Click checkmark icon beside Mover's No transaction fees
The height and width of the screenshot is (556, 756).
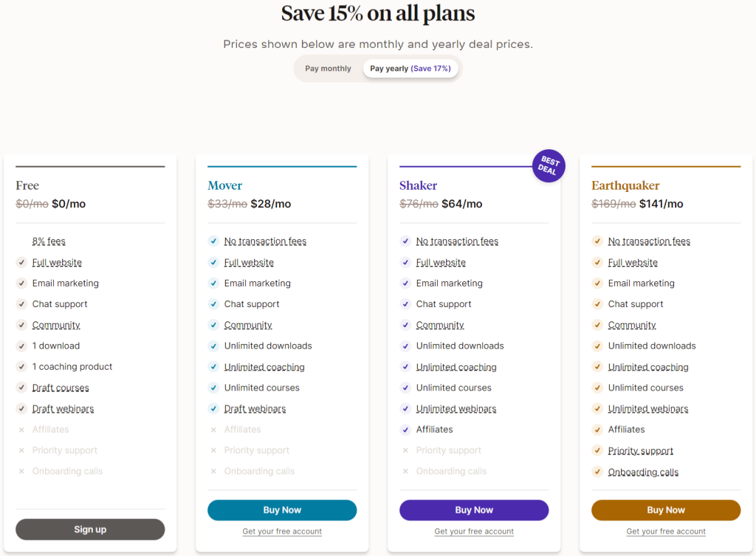pos(213,241)
